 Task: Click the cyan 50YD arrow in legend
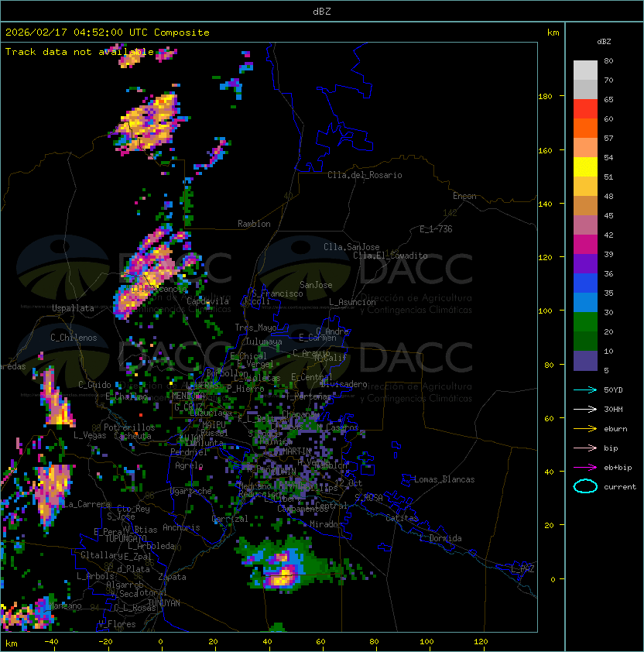pyautogui.click(x=585, y=389)
